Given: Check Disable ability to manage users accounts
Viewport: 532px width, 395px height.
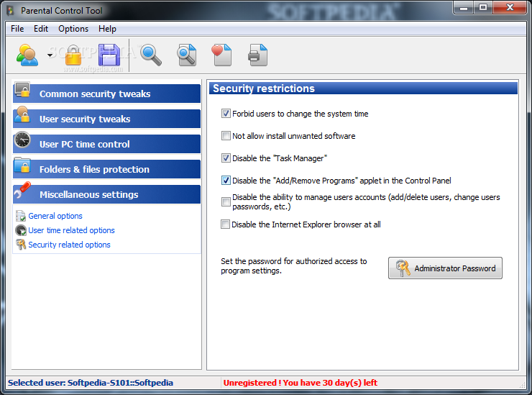Looking at the screenshot, I should (x=226, y=201).
